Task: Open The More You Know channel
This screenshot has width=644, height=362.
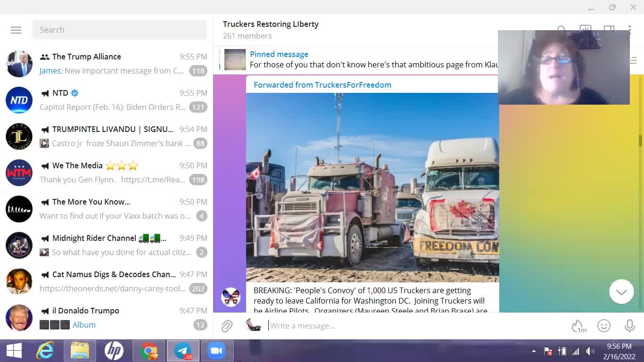Action: tap(107, 209)
